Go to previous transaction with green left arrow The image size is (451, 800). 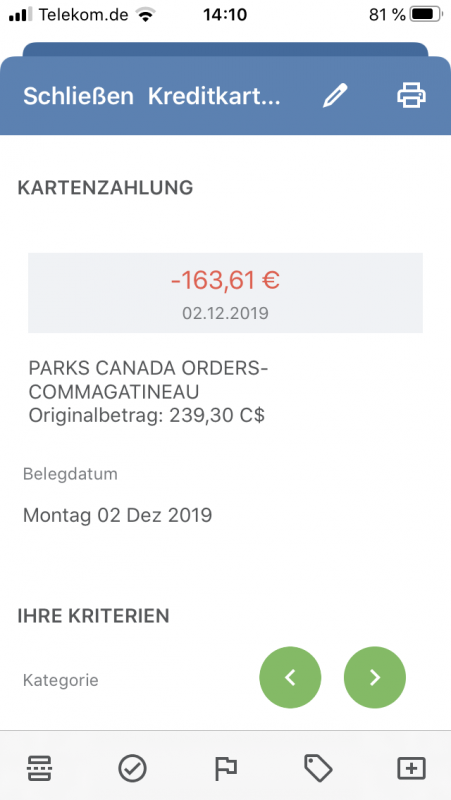click(290, 677)
